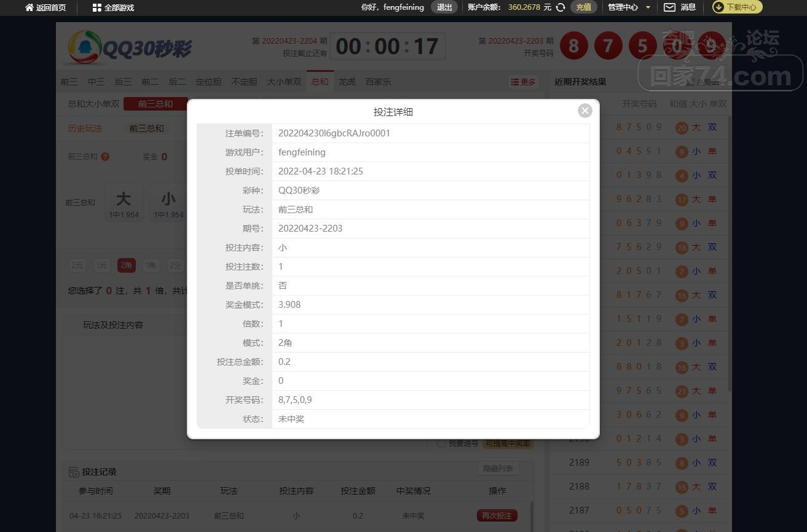Open the 全部游戏 grid icon

(96, 7)
